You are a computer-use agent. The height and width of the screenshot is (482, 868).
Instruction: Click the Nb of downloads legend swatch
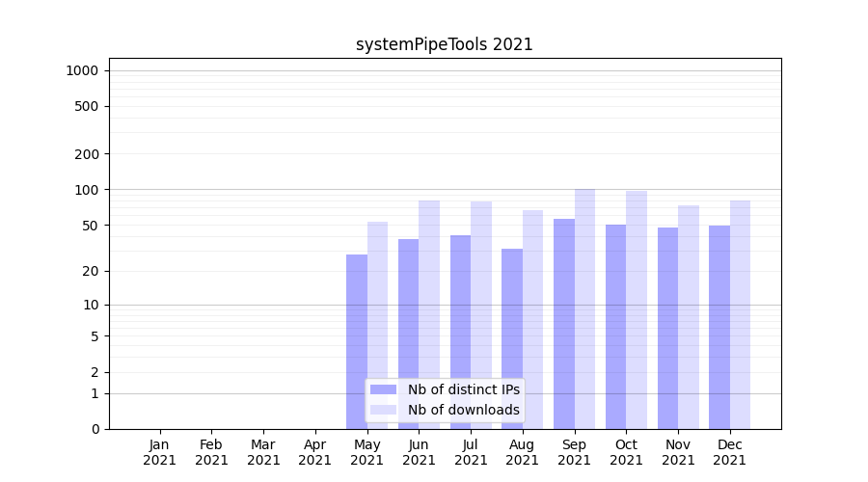(x=383, y=410)
